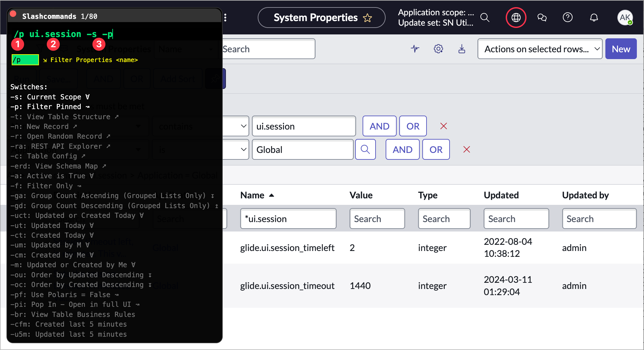The image size is (644, 350).
Task: Open the lookup magnifier beside Global field
Action: (x=365, y=149)
